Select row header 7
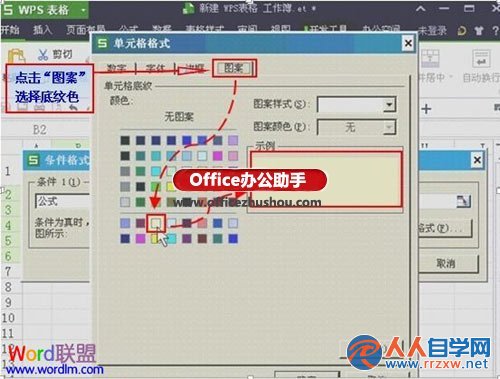 pos(8,272)
